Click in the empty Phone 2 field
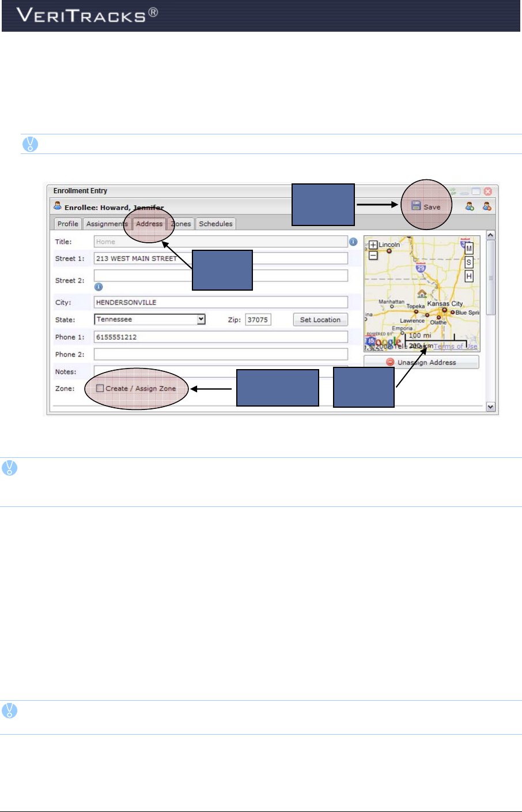The width and height of the screenshot is (522, 812). point(221,354)
